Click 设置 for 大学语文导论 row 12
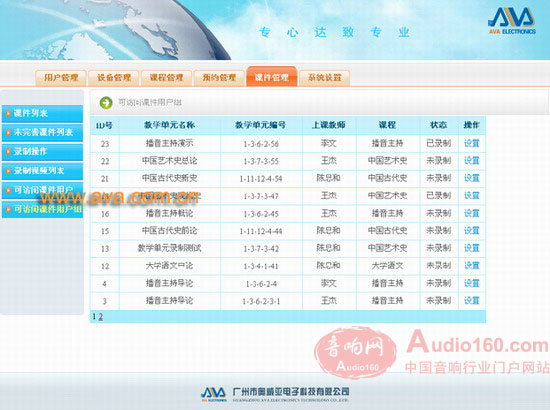550x410 pixels. 471,266
